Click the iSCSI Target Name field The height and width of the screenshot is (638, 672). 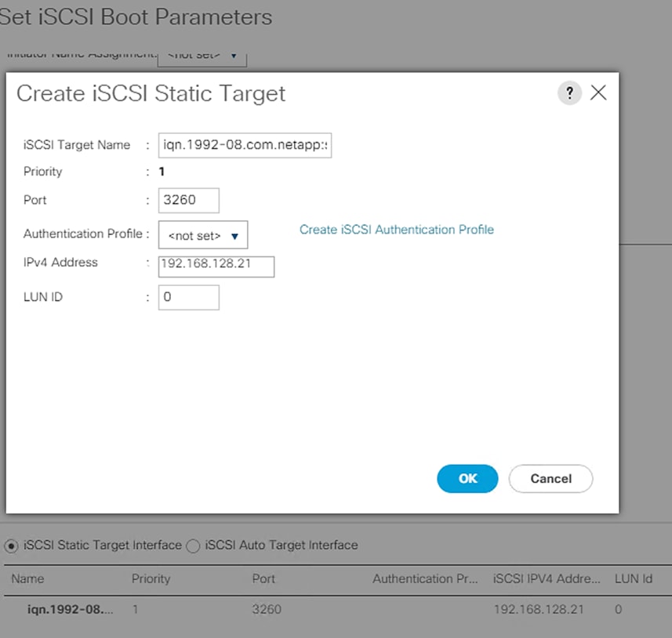245,145
